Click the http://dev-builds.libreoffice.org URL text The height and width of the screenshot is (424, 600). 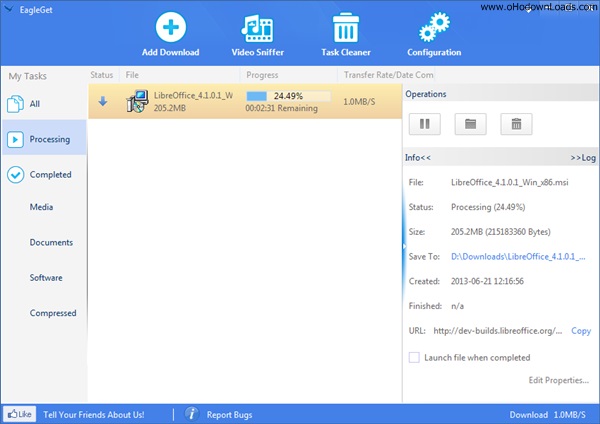[x=497, y=331]
